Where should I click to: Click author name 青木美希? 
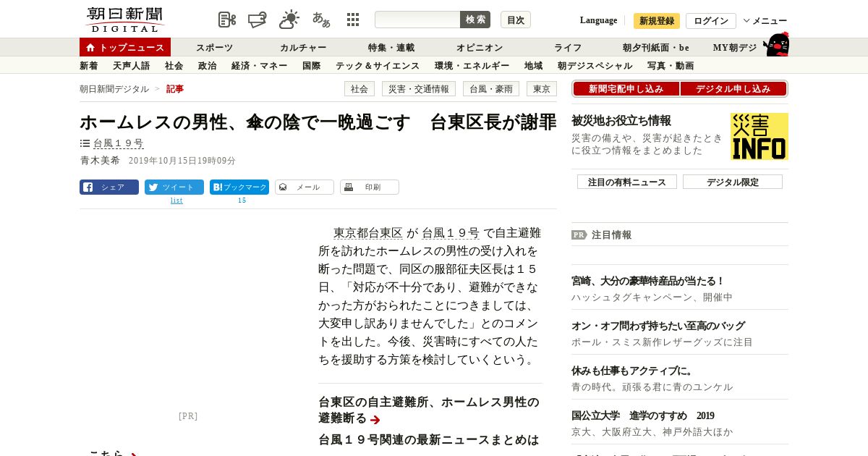[100, 161]
